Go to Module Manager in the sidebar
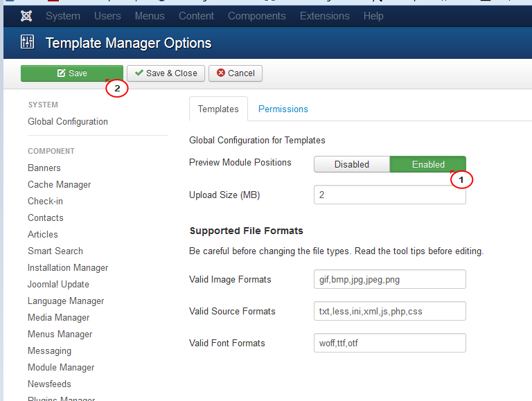 pyautogui.click(x=61, y=367)
